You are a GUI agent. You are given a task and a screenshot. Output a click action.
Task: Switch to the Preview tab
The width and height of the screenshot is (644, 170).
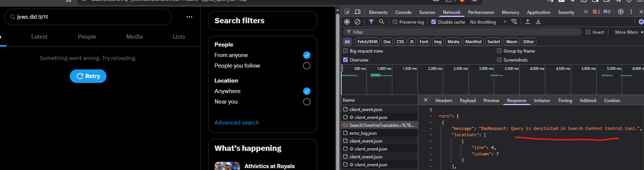click(491, 100)
